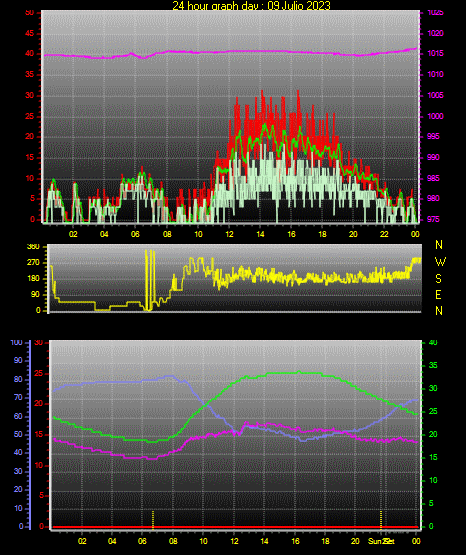Click the 'Sun Set' label on bottom axis

coord(381,541)
